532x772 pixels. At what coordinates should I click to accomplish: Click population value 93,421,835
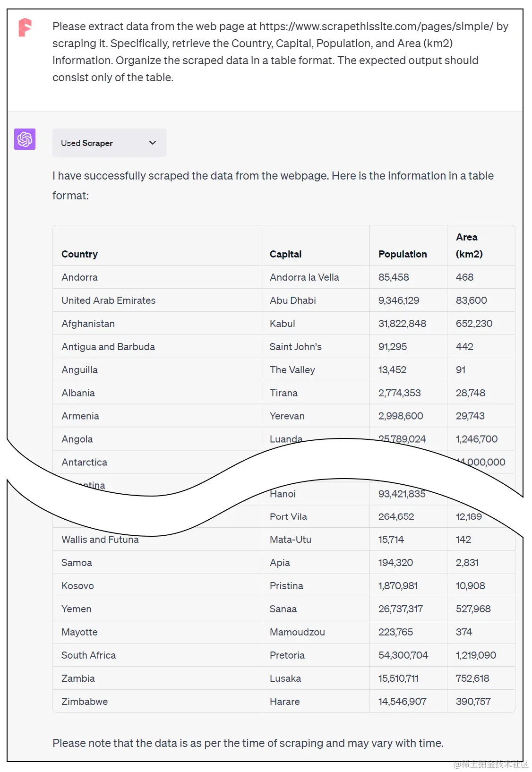[x=402, y=494]
